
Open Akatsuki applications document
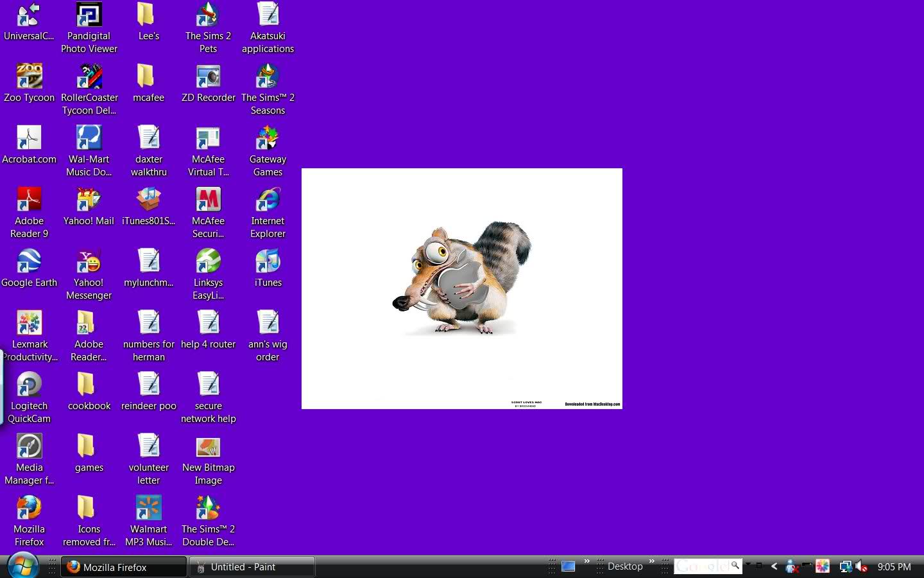[268, 28]
